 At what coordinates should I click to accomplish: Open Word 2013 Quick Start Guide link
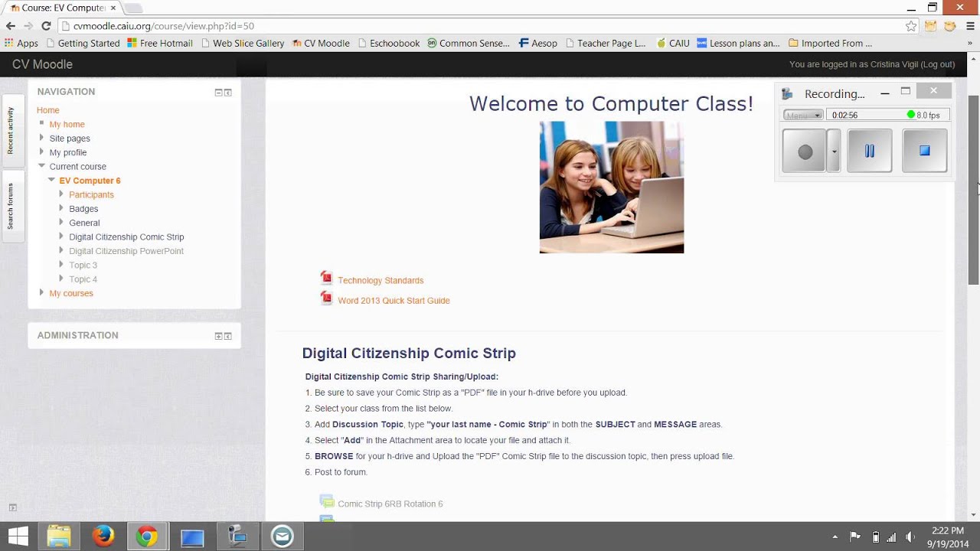point(394,301)
